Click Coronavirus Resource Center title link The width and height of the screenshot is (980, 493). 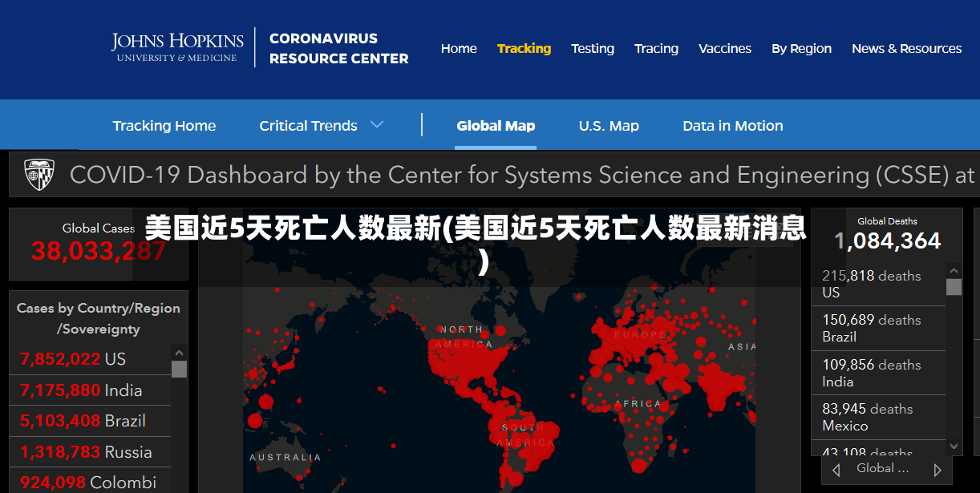339,48
